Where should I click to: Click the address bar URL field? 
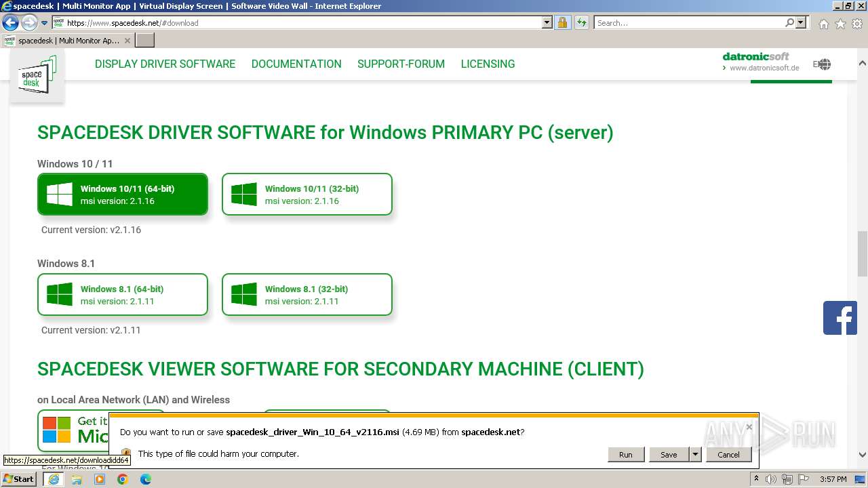303,22
